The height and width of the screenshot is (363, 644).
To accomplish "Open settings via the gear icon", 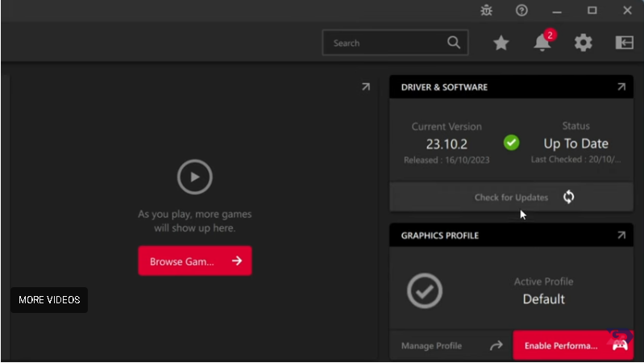I will tap(583, 43).
